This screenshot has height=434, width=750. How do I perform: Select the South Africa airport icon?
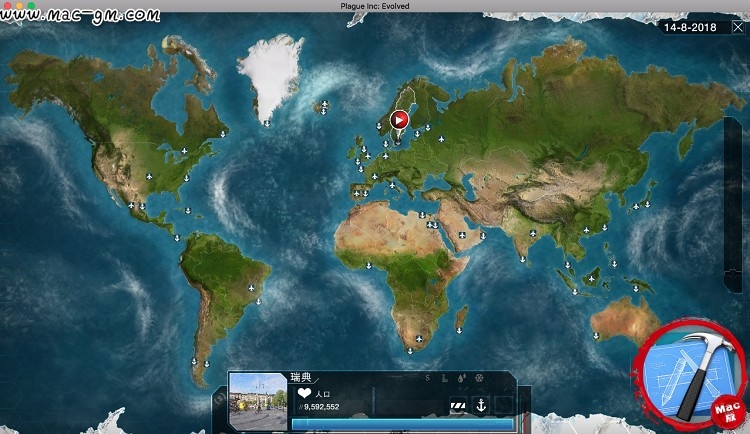pos(419,339)
